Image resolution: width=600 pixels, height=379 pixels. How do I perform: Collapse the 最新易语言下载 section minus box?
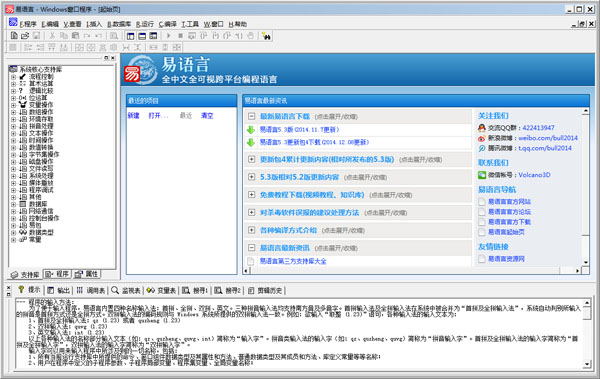coord(251,116)
